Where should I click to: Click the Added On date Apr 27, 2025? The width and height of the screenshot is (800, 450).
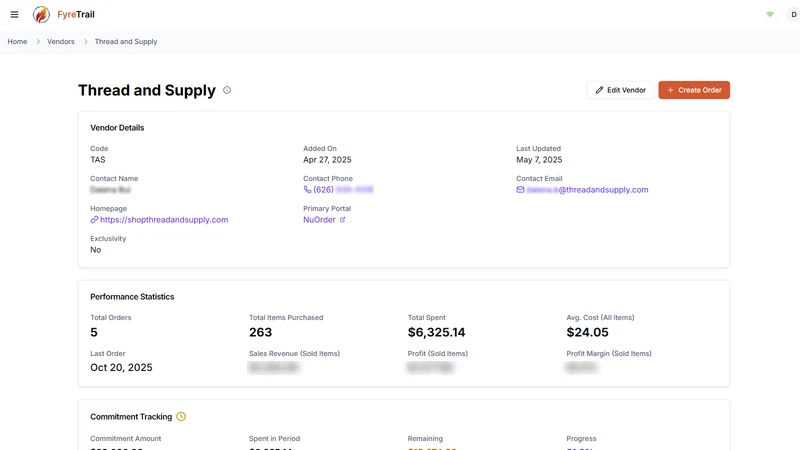(327, 160)
